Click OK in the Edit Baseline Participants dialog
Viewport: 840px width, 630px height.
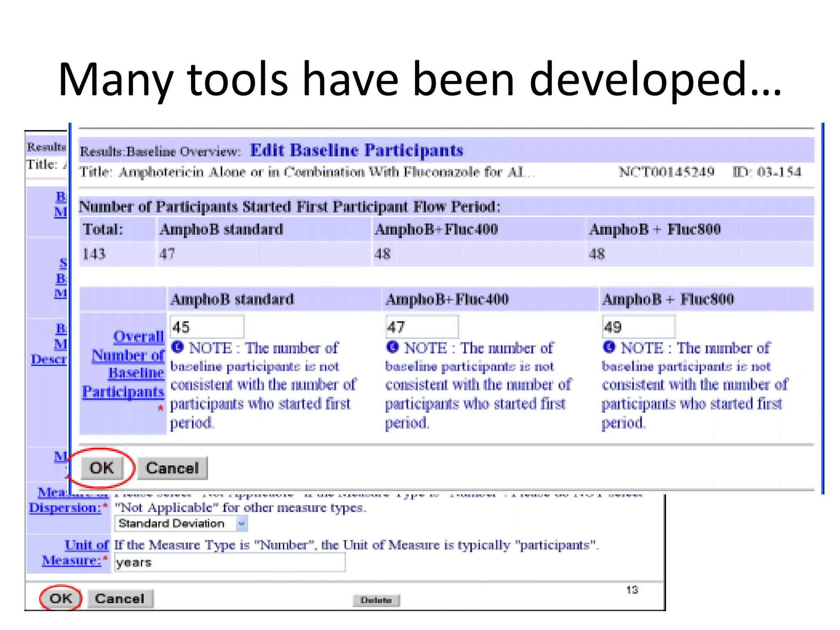coord(102,468)
